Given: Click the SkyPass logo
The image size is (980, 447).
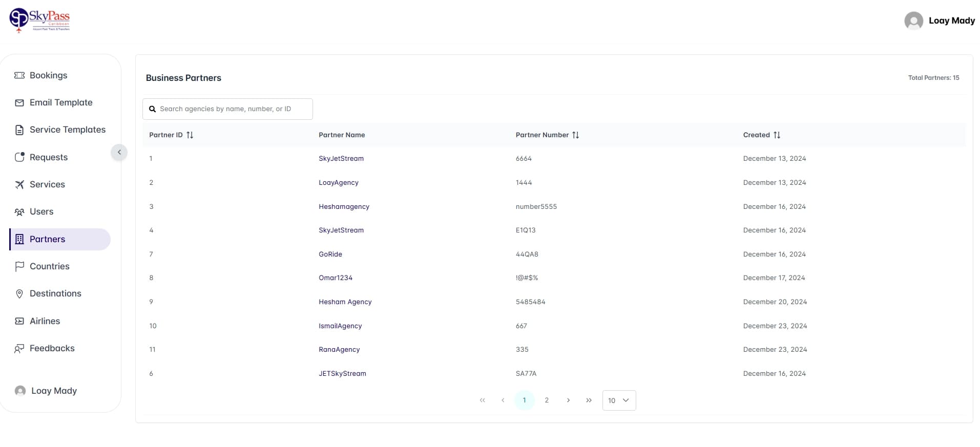Looking at the screenshot, I should (x=39, y=20).
